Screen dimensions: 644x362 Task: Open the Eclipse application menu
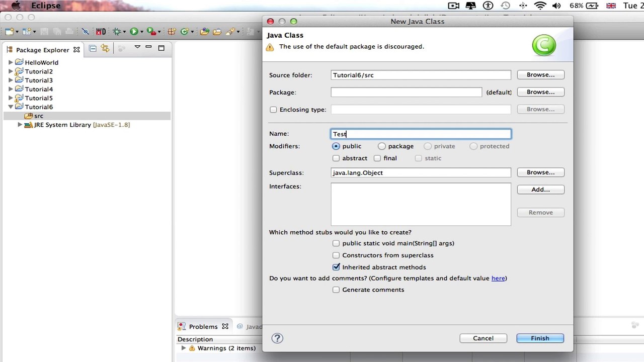pyautogui.click(x=45, y=6)
